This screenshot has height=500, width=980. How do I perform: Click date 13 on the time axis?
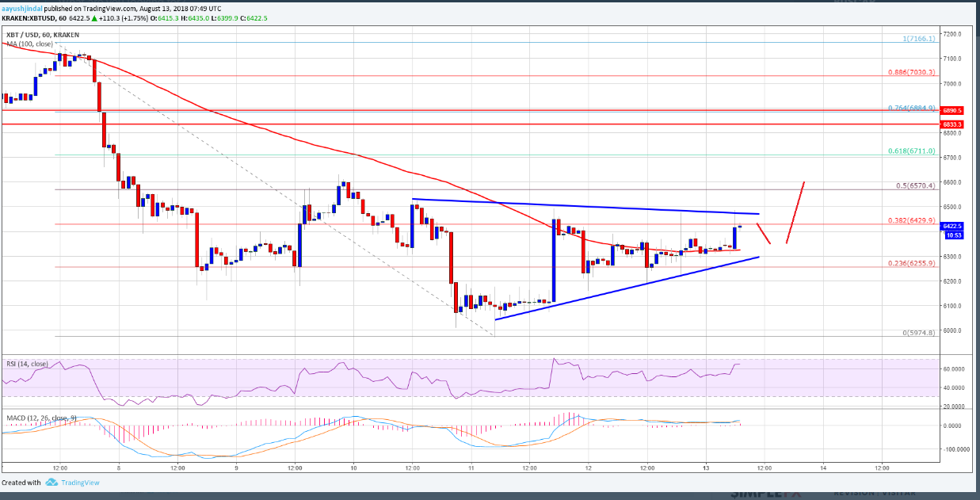705,468
